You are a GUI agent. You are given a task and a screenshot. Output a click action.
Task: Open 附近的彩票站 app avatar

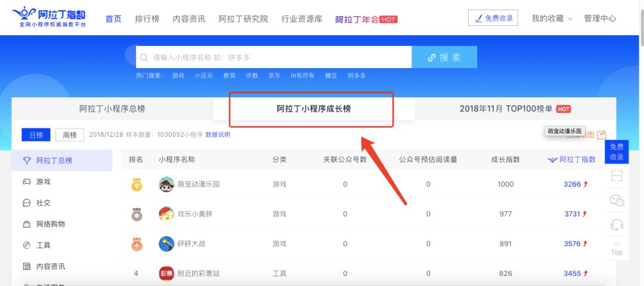[x=166, y=273]
